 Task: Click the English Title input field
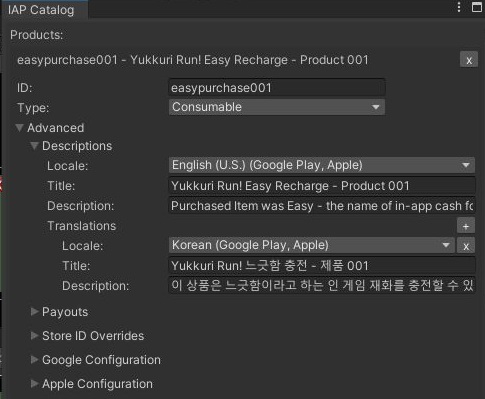pyautogui.click(x=322, y=186)
